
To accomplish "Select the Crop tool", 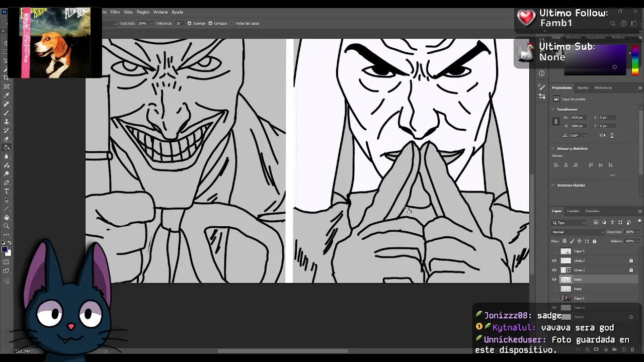I will pyautogui.click(x=7, y=78).
